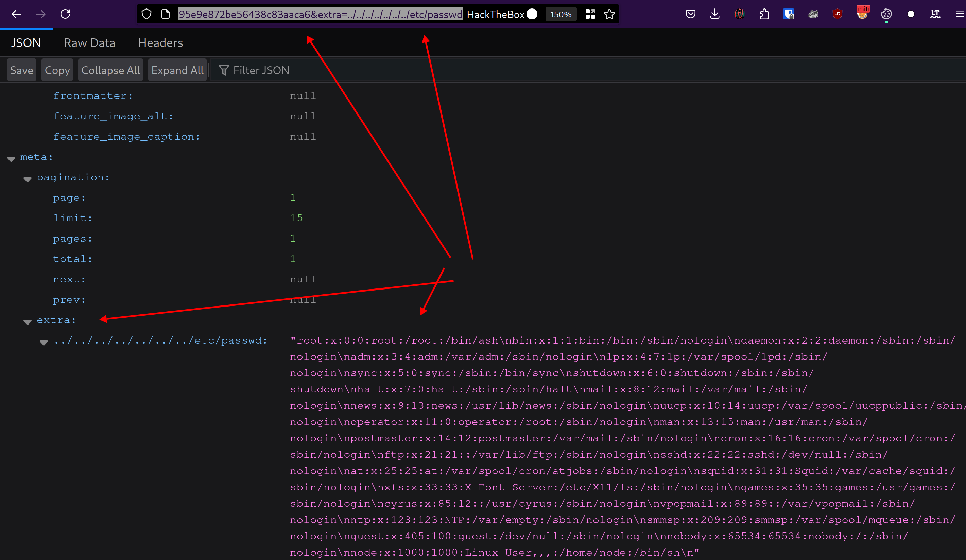Collapse the meta tree node
The height and width of the screenshot is (560, 966).
(x=11, y=159)
